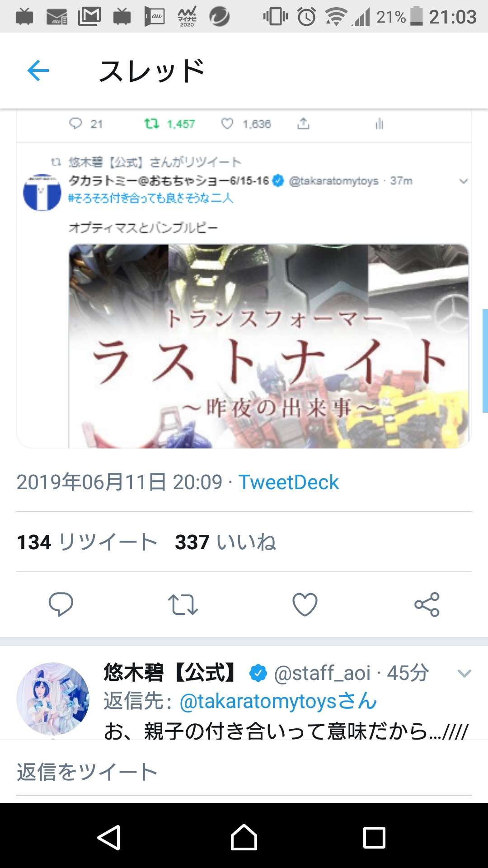Retweet the main tweet via the arrows icon
Screen dimensions: 488x868
[x=183, y=604]
